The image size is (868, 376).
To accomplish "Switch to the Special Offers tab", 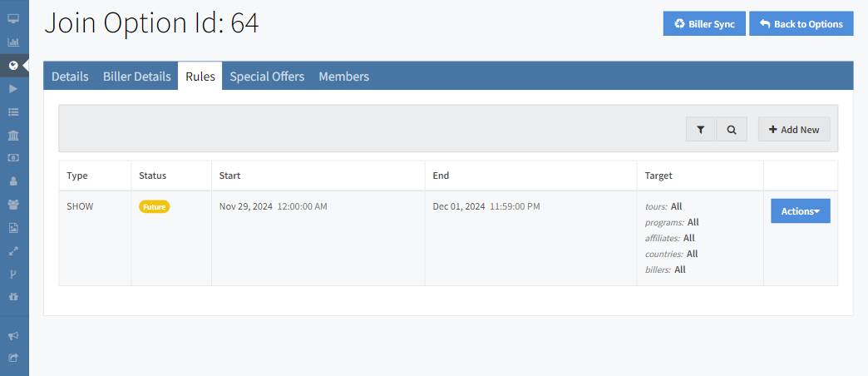I will (267, 77).
